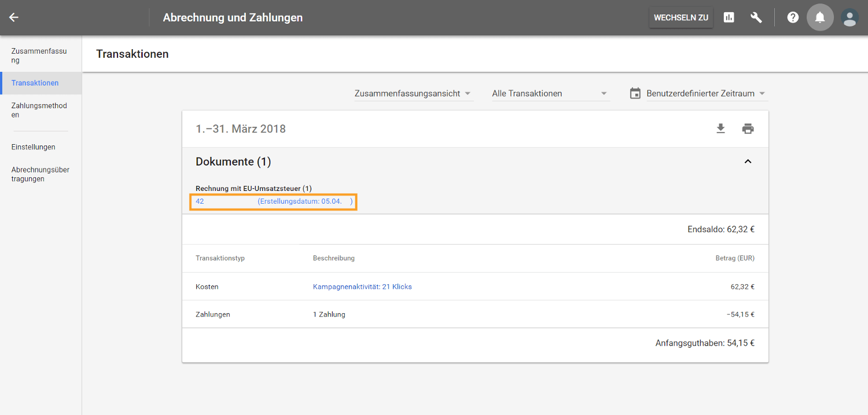
Task: Open Zahlungsmethoden from the sidebar
Action: coord(39,109)
